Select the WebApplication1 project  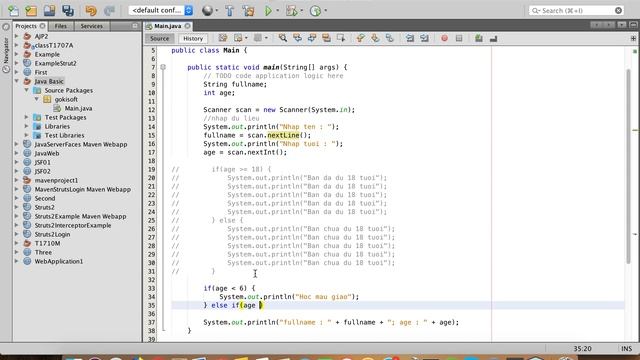point(59,261)
